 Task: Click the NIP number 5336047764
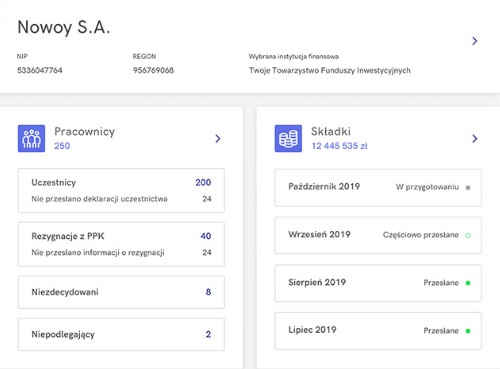pos(40,70)
